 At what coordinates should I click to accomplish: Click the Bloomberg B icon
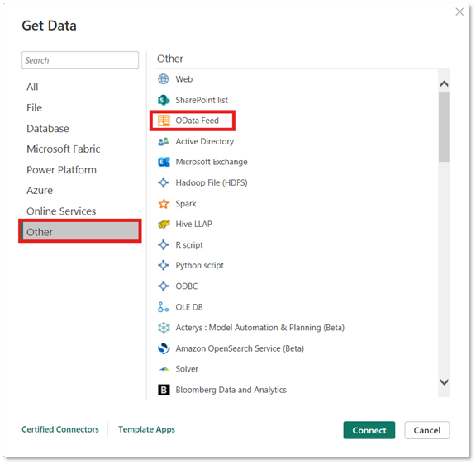164,390
